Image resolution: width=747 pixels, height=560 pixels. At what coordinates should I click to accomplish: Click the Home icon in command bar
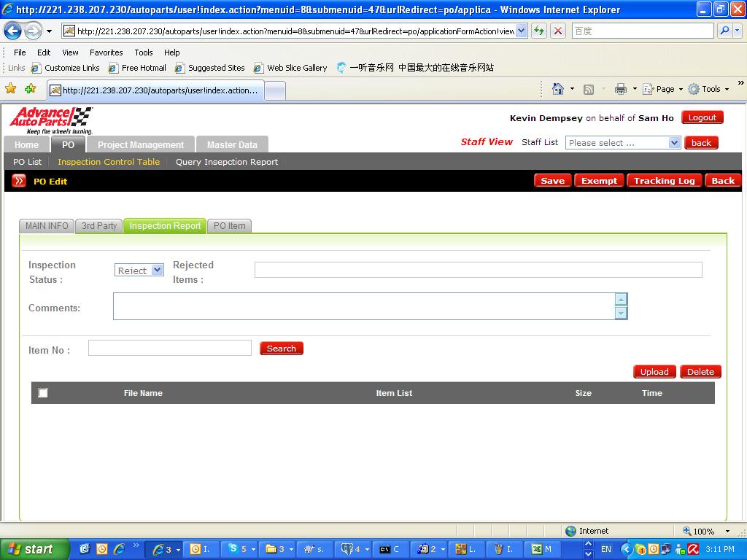558,89
